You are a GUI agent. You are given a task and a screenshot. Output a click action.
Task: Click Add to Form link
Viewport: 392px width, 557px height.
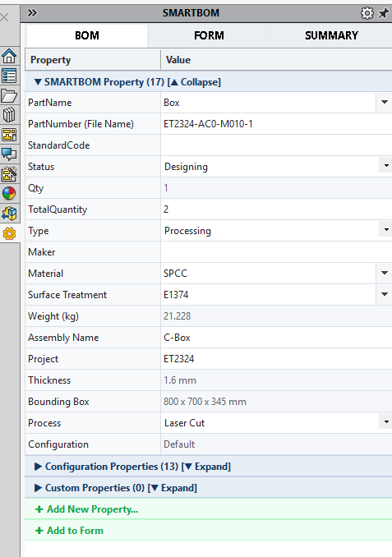(x=69, y=531)
